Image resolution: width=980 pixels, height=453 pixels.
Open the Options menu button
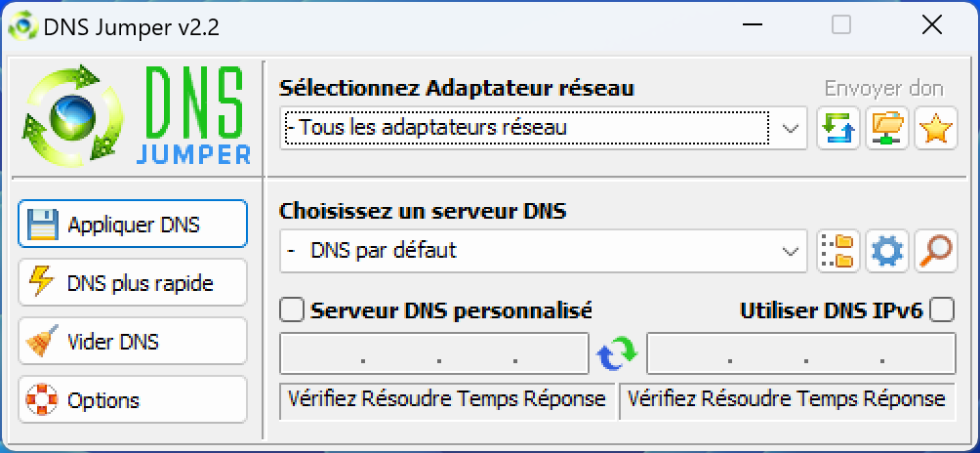point(133,400)
